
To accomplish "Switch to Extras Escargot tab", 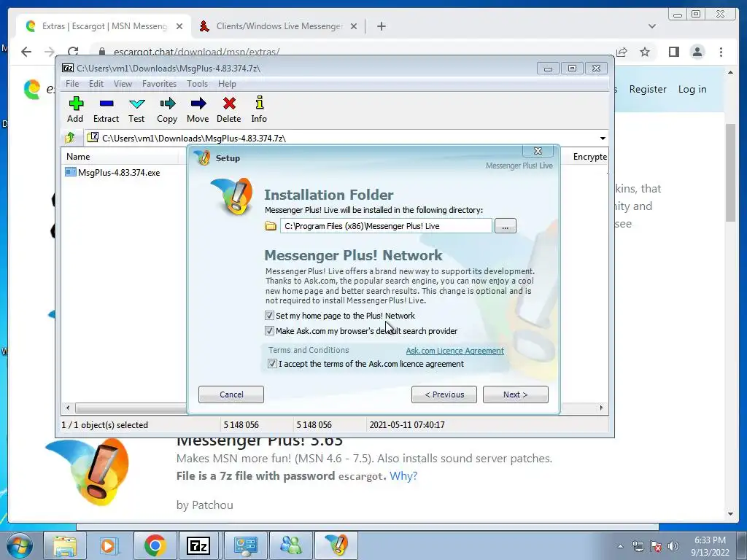I will click(x=104, y=26).
